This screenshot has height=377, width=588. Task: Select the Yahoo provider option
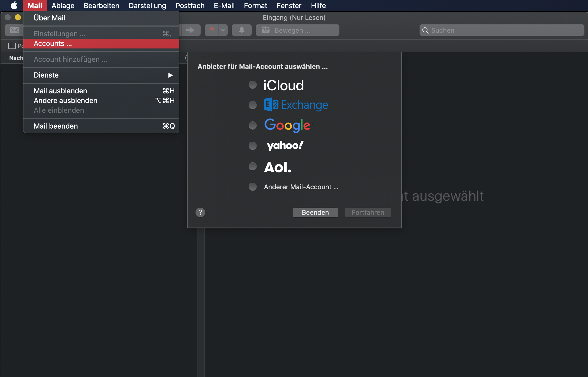[x=253, y=146]
